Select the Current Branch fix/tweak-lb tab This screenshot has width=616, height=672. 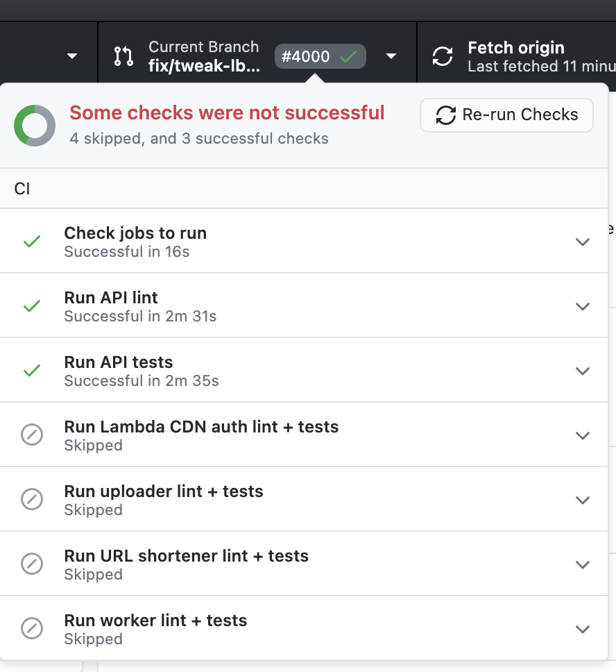[x=203, y=56]
